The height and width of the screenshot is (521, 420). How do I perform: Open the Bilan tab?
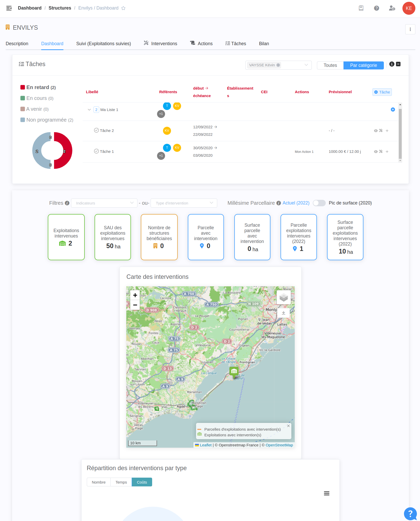pyautogui.click(x=264, y=43)
